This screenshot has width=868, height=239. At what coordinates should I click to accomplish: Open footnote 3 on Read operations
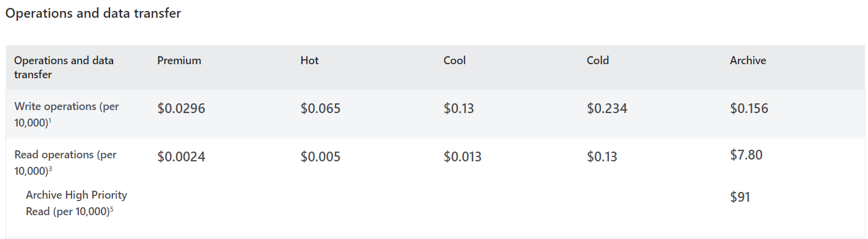(x=49, y=169)
